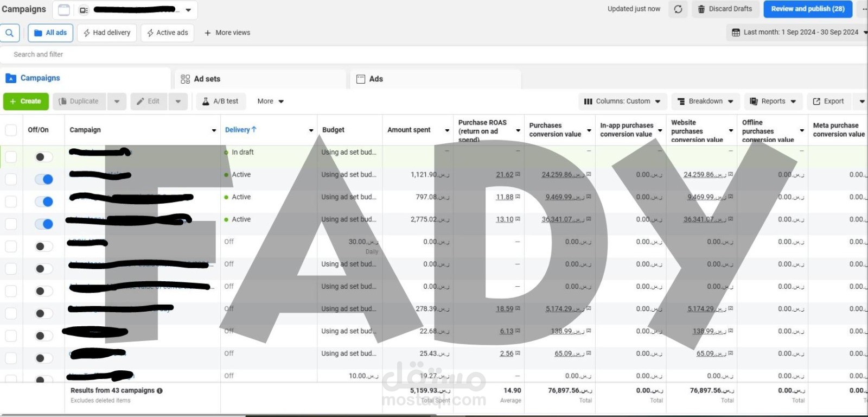Screen dimensions: 868x417
Task: Open the More menu
Action: tap(270, 102)
